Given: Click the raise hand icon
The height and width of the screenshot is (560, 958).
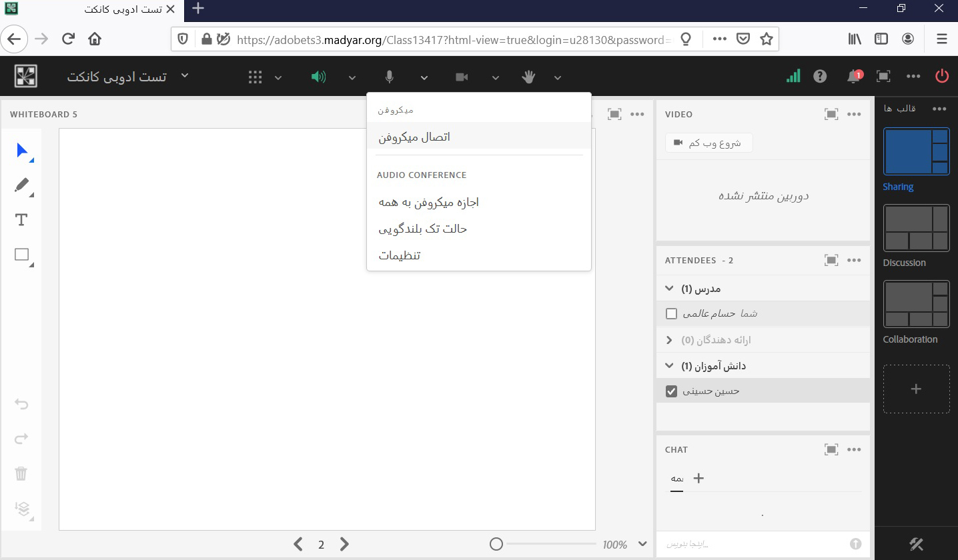Looking at the screenshot, I should 528,77.
